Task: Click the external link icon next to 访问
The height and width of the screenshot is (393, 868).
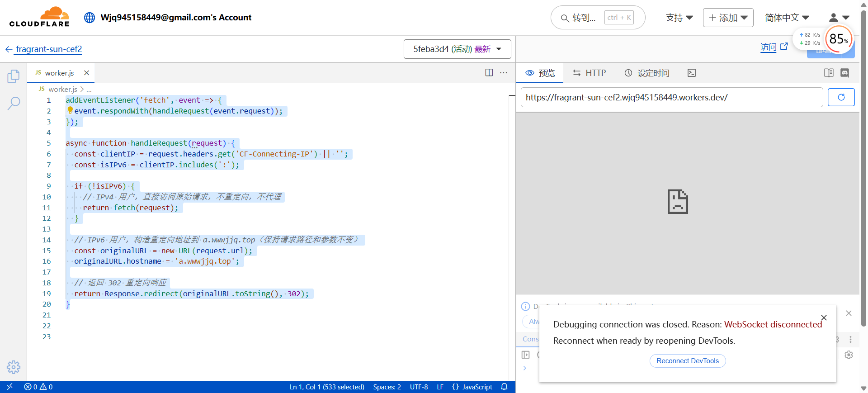Action: point(784,47)
